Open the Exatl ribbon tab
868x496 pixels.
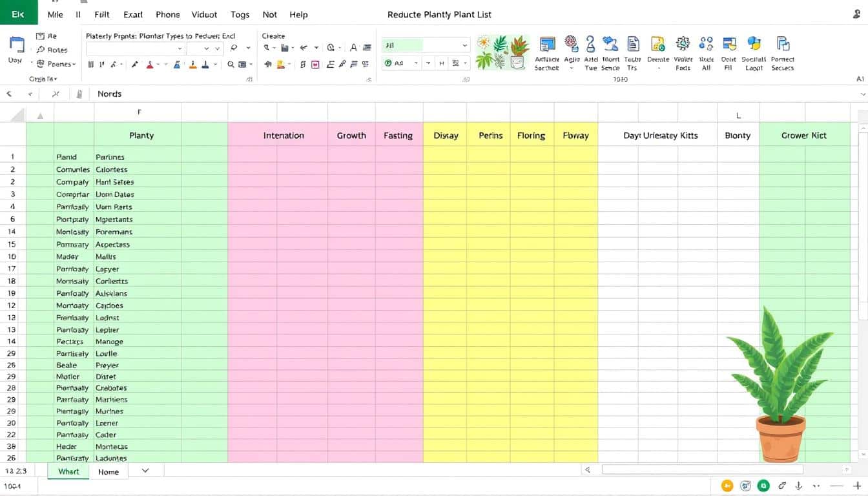coord(133,14)
